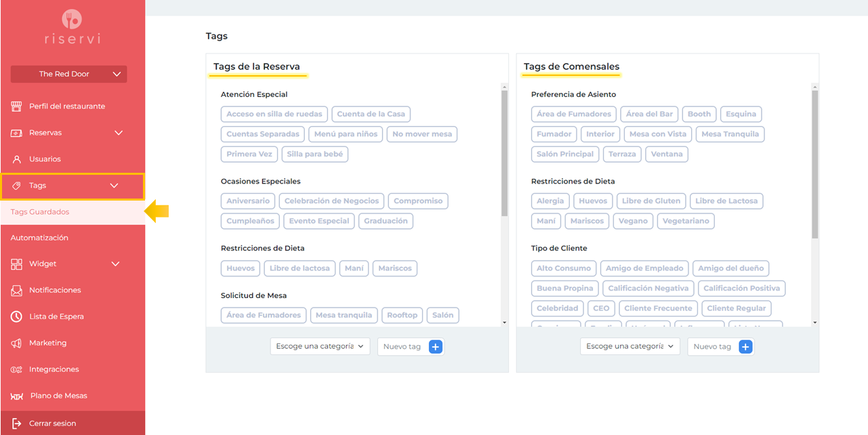The image size is (868, 435).
Task: Select tag Vegano
Action: pos(633,221)
